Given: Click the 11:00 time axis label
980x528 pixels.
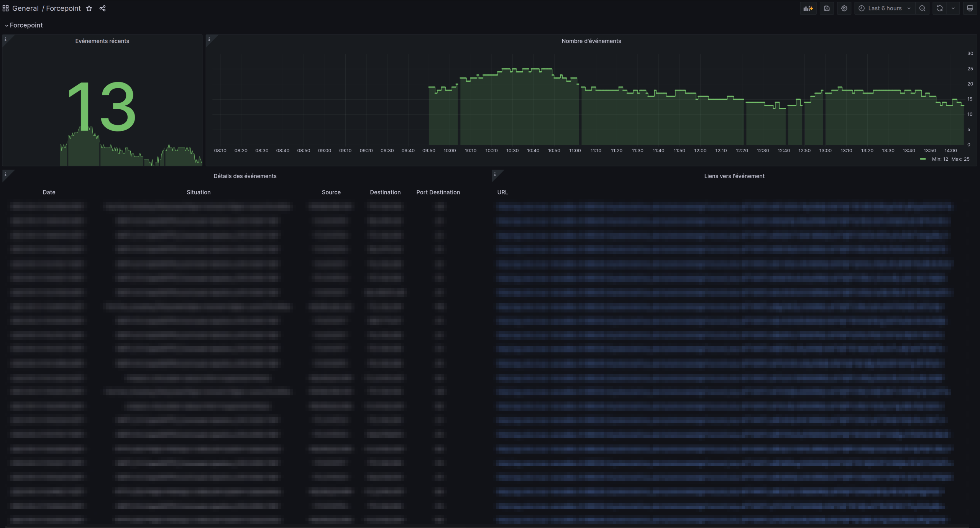Looking at the screenshot, I should (575, 150).
